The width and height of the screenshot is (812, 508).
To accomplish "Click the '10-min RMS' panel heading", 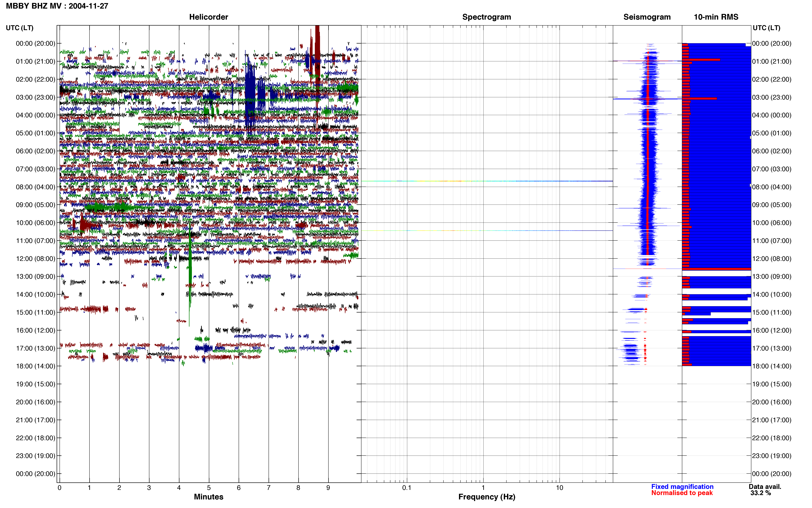I will [x=716, y=17].
